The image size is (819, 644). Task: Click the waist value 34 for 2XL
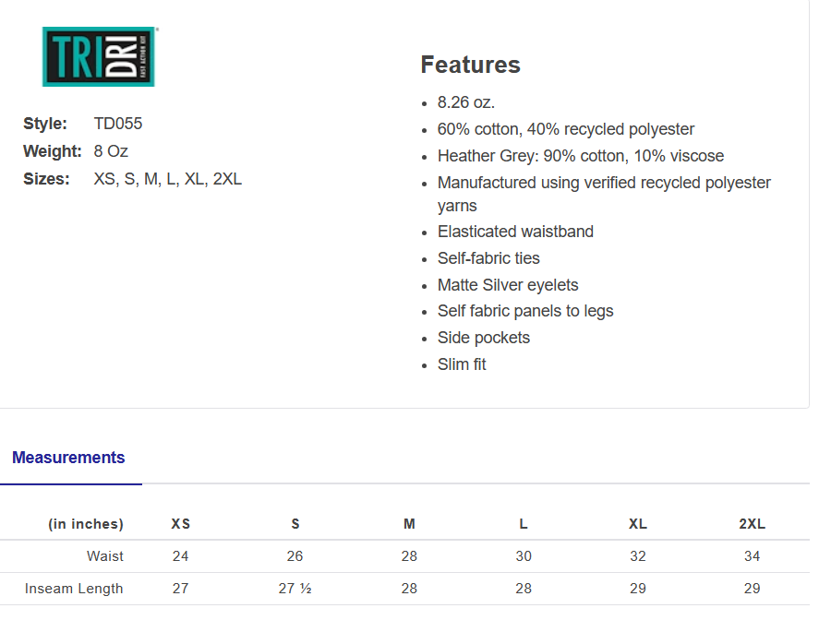(752, 556)
